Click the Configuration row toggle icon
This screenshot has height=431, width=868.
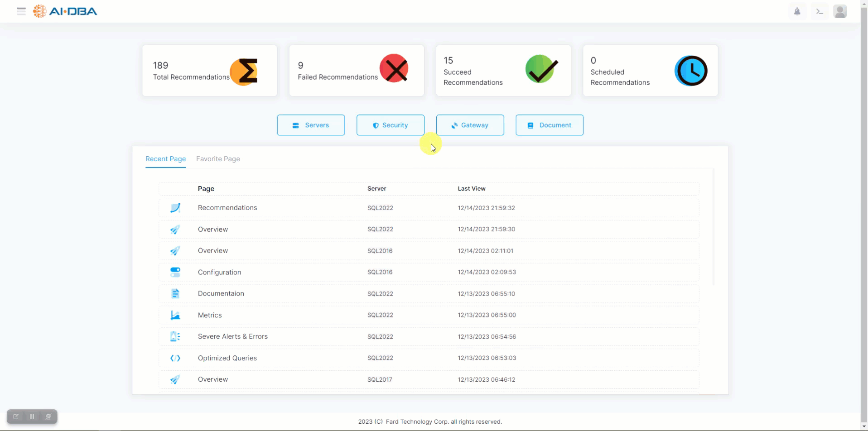175,272
